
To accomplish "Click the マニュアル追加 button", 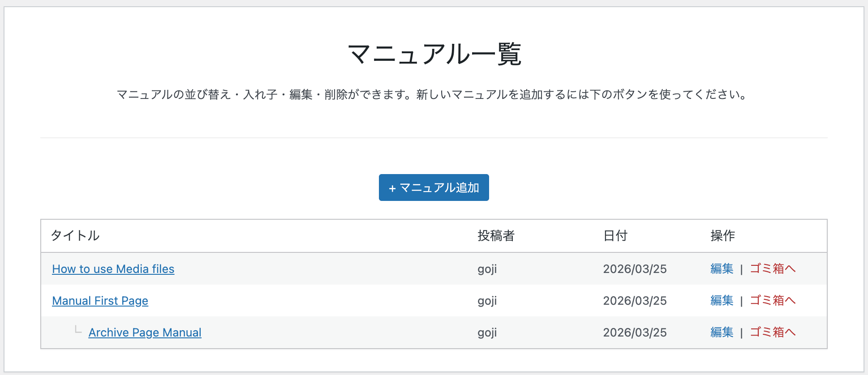I will coord(434,187).
